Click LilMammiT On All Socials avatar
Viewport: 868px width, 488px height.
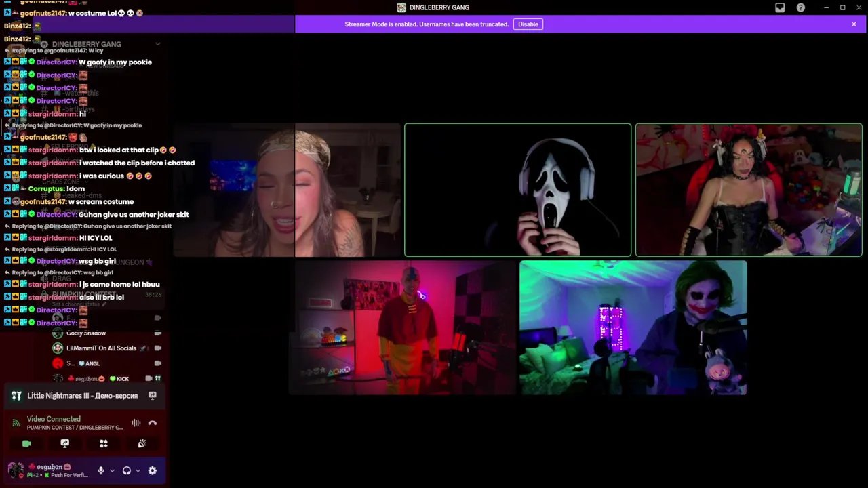point(58,348)
